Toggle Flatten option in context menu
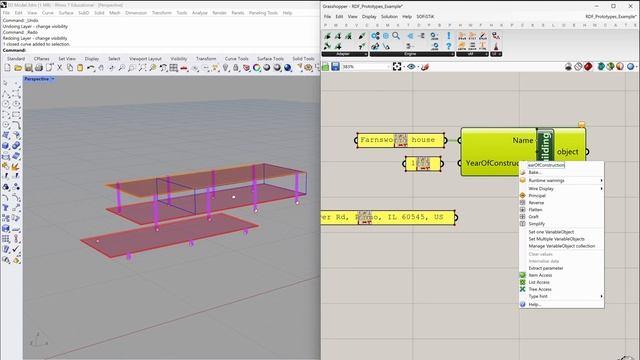The width and height of the screenshot is (640, 360). pyautogui.click(x=562, y=210)
